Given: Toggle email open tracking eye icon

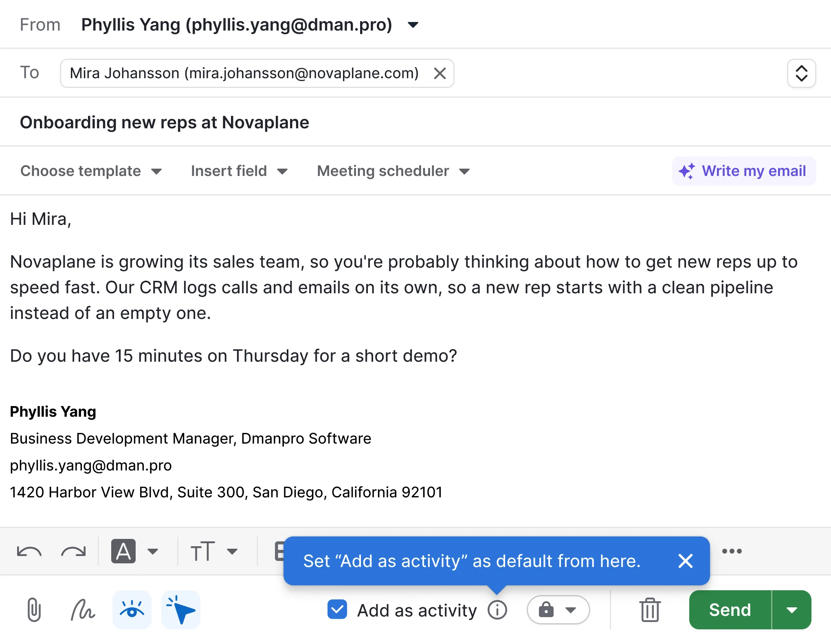Looking at the screenshot, I should pos(132,610).
